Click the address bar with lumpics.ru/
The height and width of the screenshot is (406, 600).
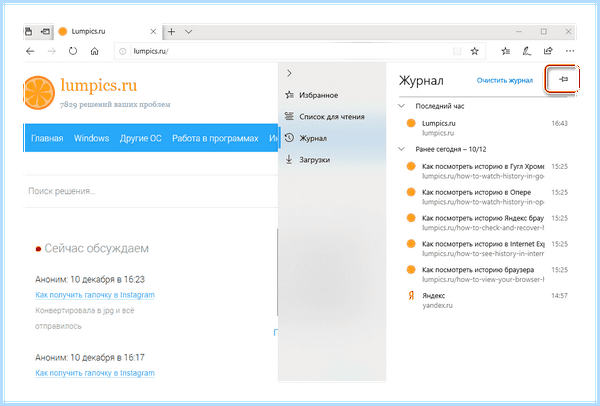(x=283, y=51)
